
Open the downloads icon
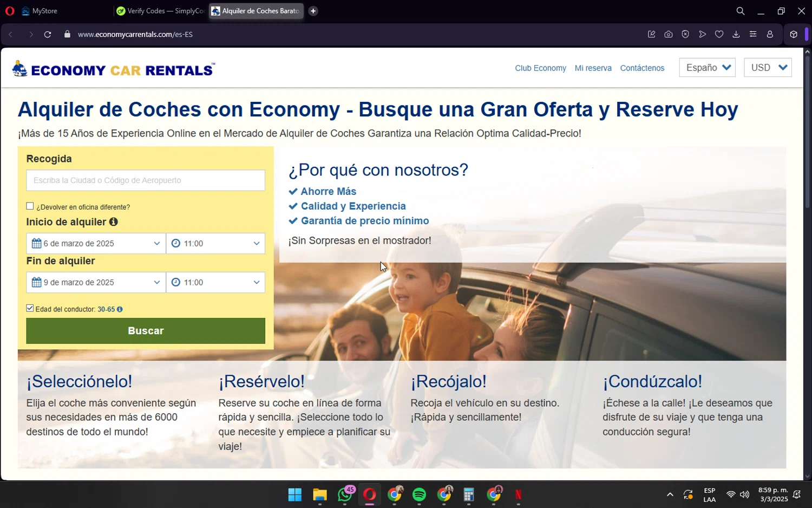(736, 34)
